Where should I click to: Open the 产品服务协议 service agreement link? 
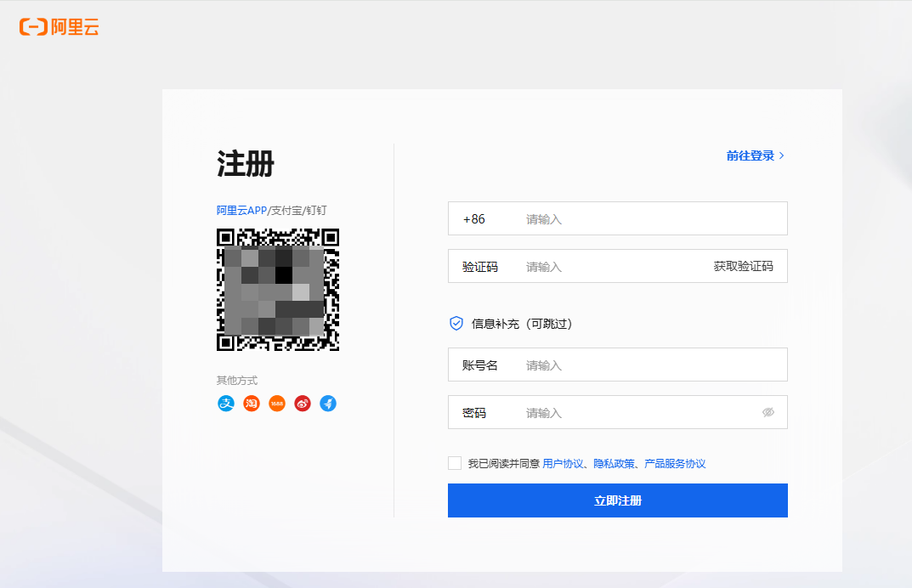(675, 464)
